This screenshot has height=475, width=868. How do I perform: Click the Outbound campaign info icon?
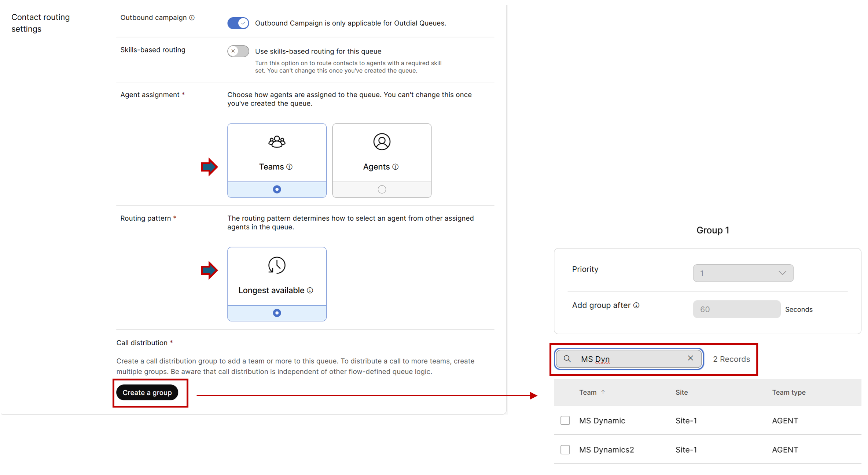192,18
